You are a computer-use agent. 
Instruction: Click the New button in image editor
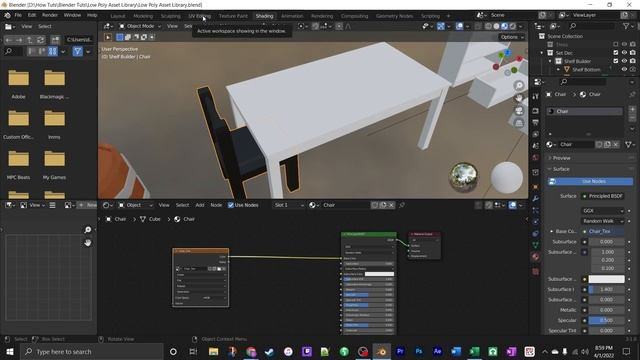[87, 205]
